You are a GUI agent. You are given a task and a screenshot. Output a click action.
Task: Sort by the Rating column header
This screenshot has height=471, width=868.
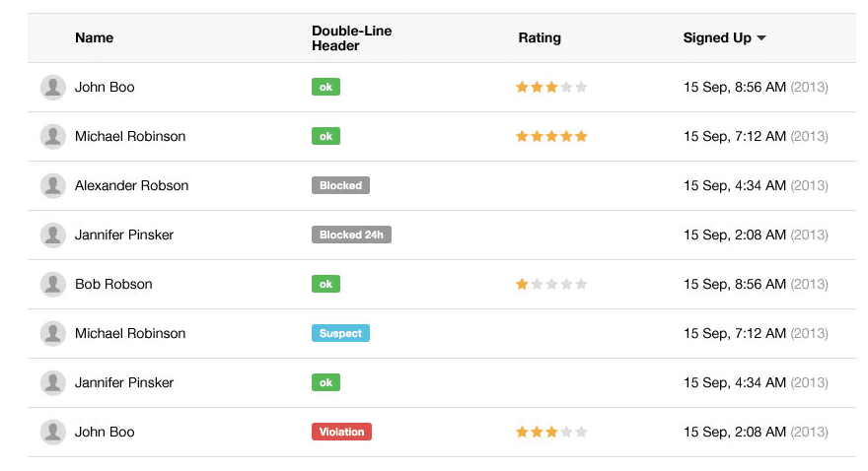(x=539, y=38)
